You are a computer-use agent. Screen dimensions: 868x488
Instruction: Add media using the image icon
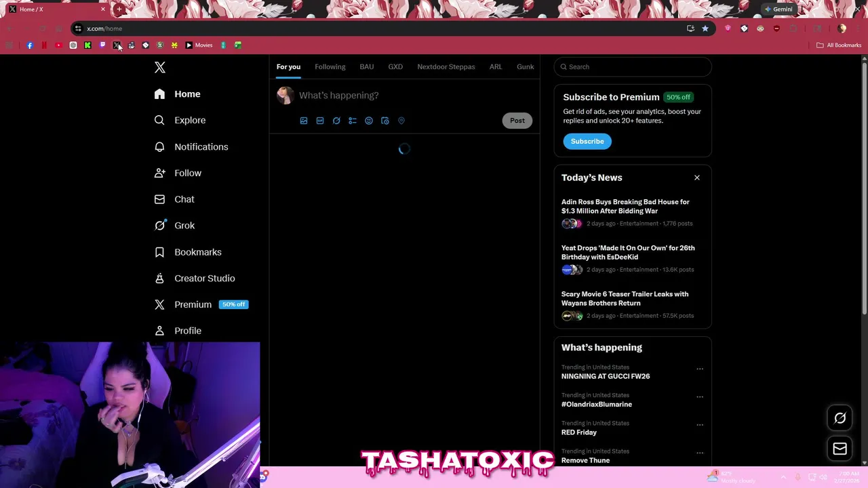304,121
